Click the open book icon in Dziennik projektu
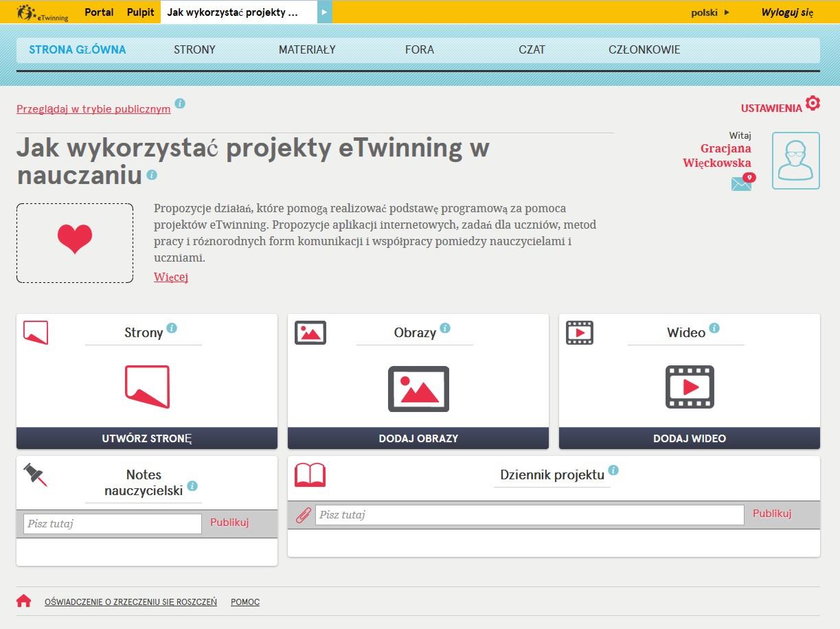The width and height of the screenshot is (840, 629). pyautogui.click(x=310, y=474)
